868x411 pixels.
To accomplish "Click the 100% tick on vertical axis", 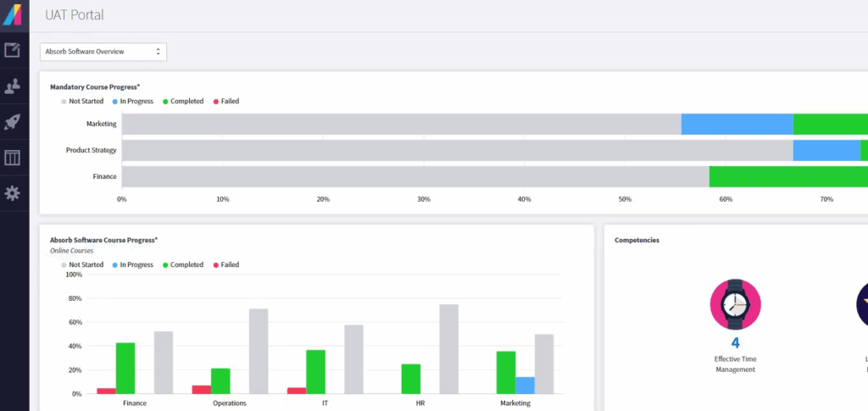I will (x=73, y=275).
